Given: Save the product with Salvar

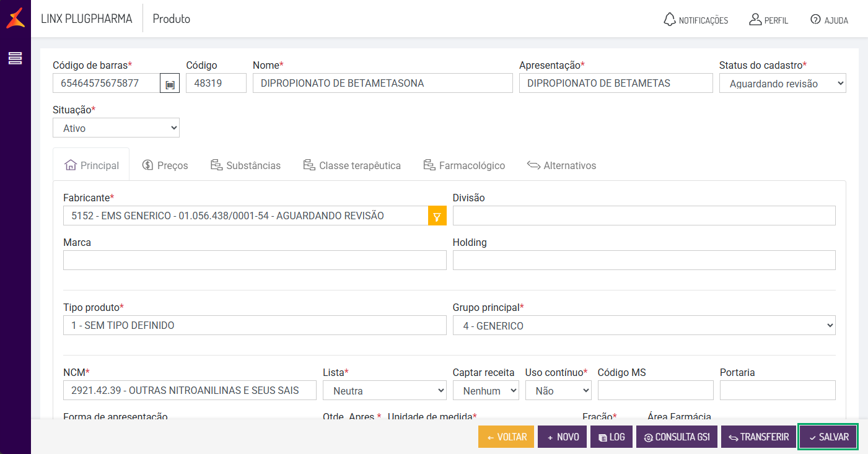Looking at the screenshot, I should [828, 437].
